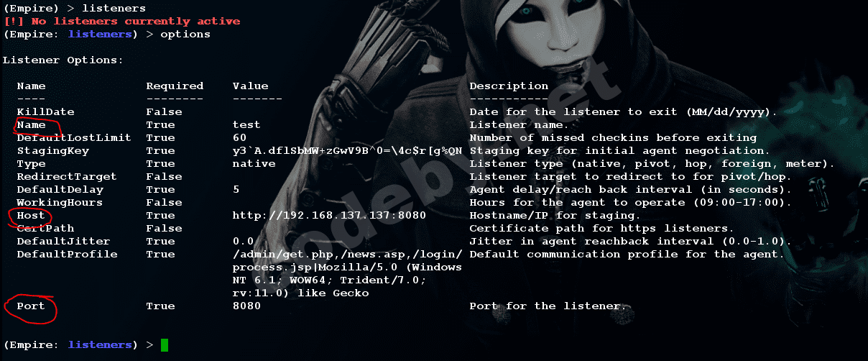This screenshot has height=361, width=868.
Task: Click the green terminal cursor block
Action: click(x=164, y=345)
